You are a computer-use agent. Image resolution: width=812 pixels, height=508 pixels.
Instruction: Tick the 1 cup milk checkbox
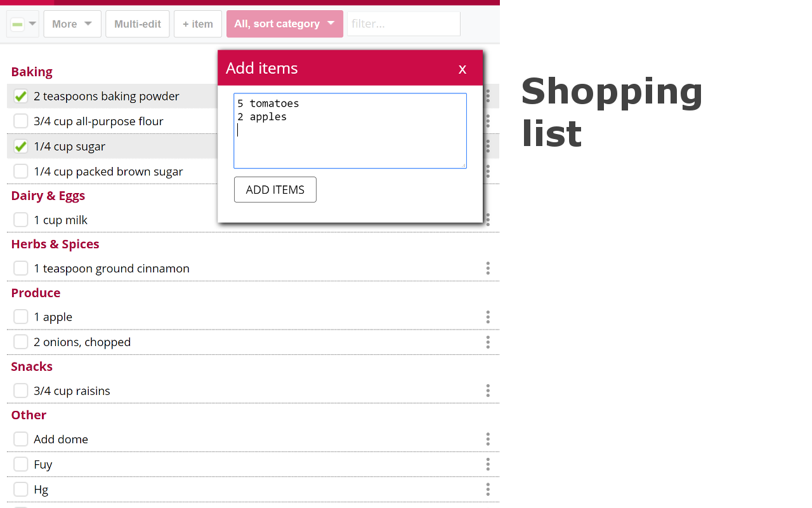pyautogui.click(x=21, y=220)
